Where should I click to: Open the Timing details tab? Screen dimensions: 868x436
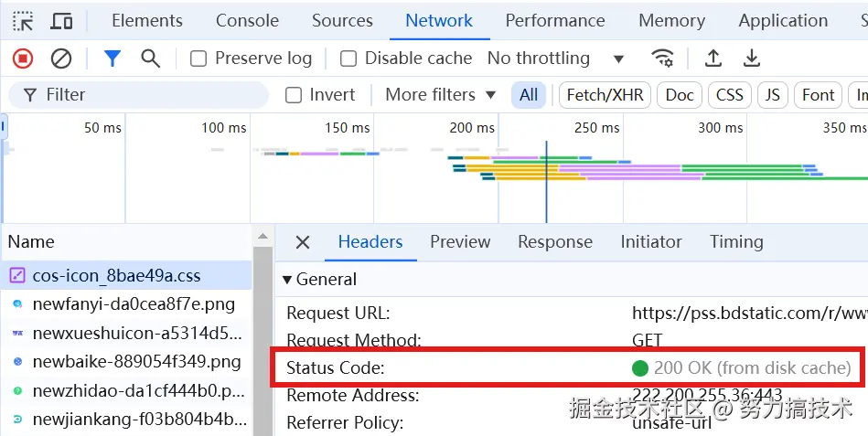[735, 242]
